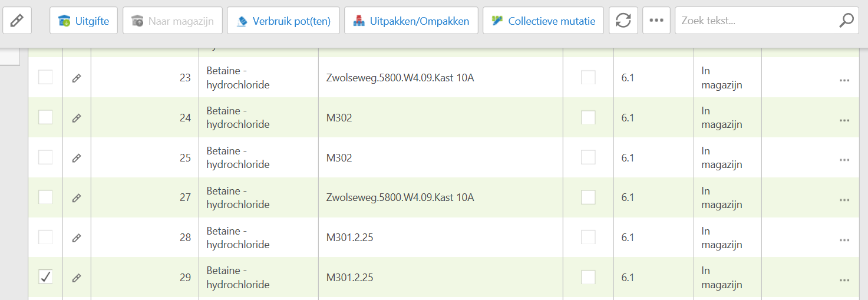Tick the selection checkbox for row 25
Viewport: 868px width, 300px height.
coord(45,157)
